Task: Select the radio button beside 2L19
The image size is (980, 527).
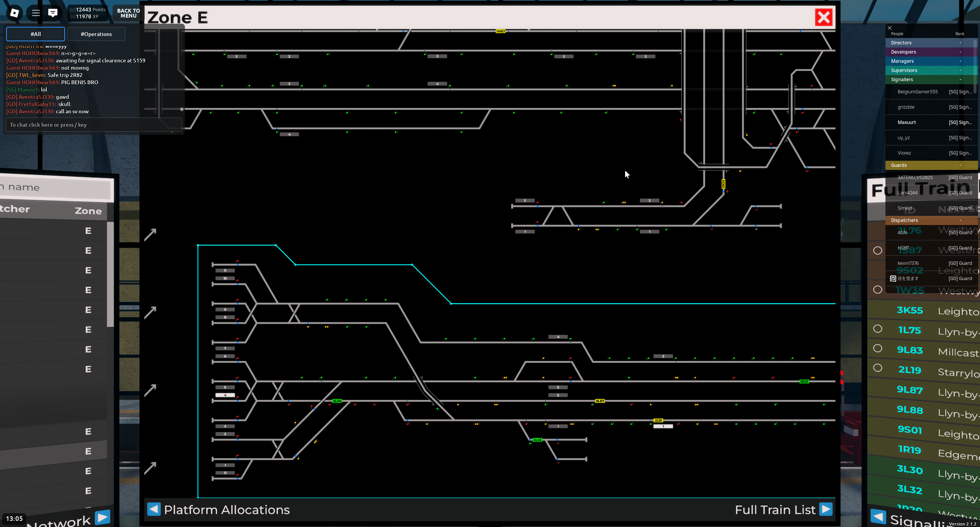Action: (878, 368)
